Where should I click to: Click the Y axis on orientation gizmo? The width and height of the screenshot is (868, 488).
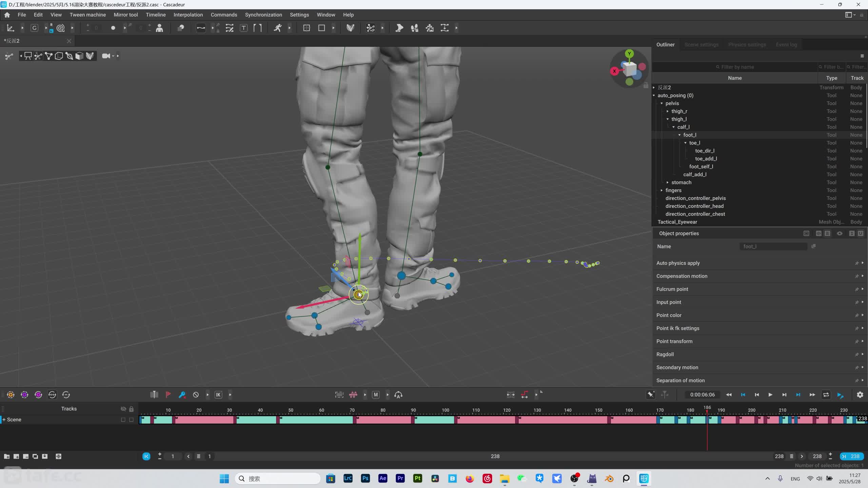(x=629, y=54)
